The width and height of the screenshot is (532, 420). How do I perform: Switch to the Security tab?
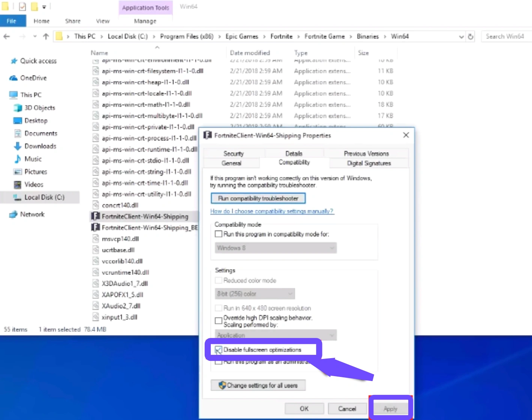[234, 154]
